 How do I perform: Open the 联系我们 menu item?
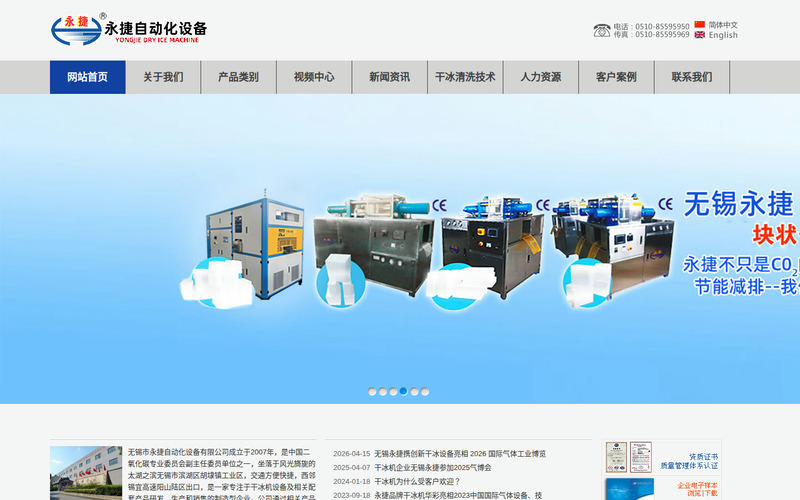(x=692, y=77)
